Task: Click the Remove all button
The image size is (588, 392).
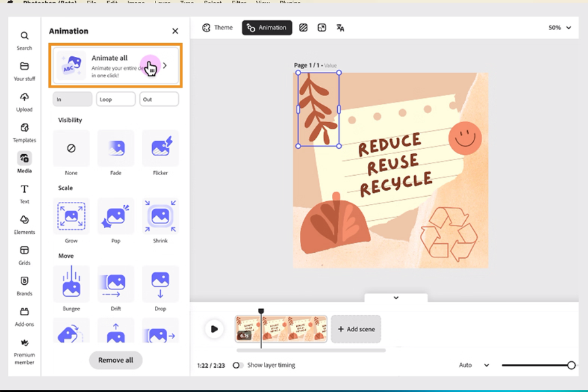Action: (116, 360)
